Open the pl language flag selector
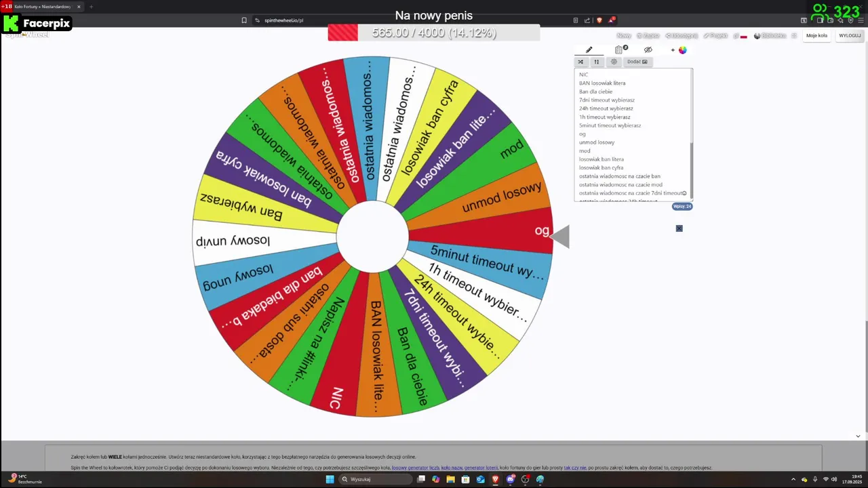This screenshot has width=868, height=488. (741, 35)
